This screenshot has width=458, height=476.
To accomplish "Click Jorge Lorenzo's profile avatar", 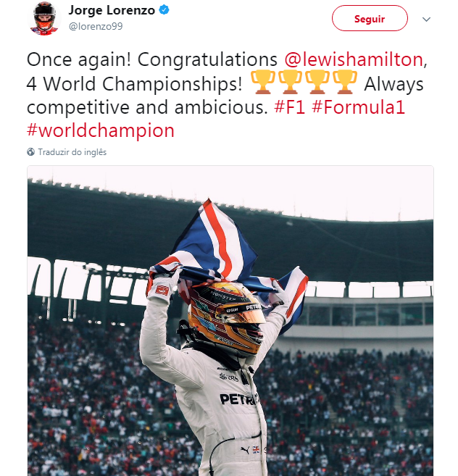I will click(43, 19).
